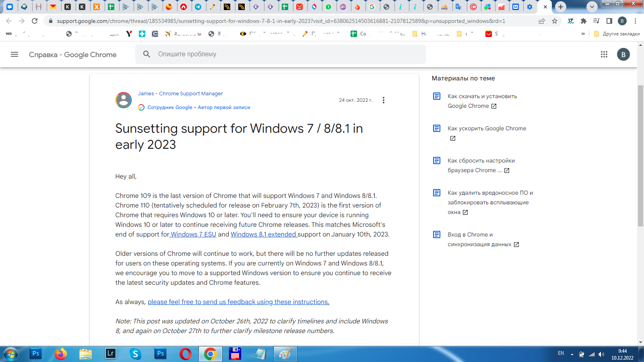Toggle the browser side panel
The width and height of the screenshot is (644, 362).
tap(609, 21)
